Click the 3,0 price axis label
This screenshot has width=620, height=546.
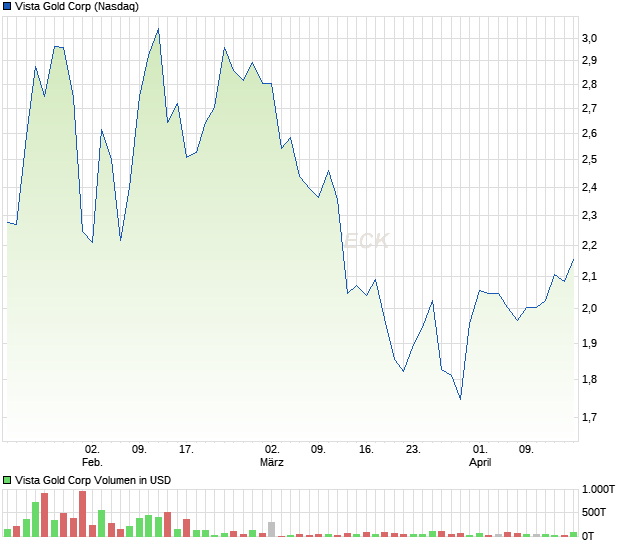point(589,38)
